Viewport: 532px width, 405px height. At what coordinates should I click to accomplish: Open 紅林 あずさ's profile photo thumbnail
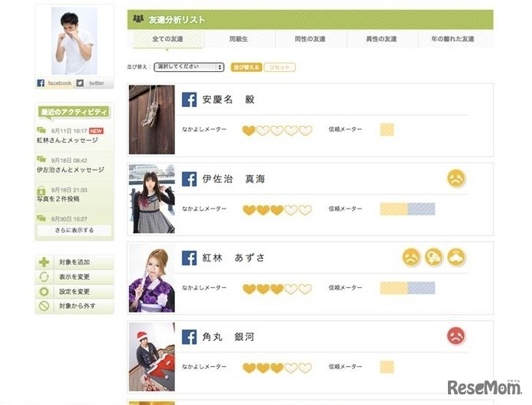[x=151, y=278]
